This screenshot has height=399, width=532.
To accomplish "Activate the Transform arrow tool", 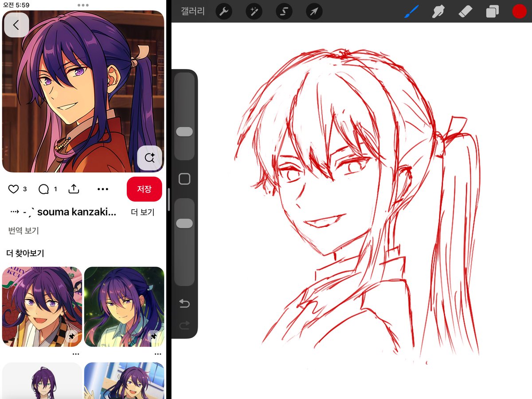I will (x=314, y=12).
